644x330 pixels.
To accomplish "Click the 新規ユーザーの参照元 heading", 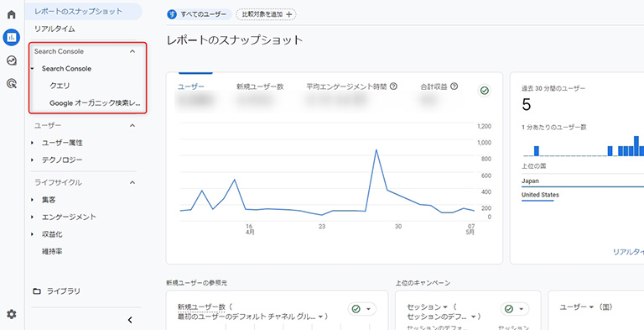I will (197, 283).
